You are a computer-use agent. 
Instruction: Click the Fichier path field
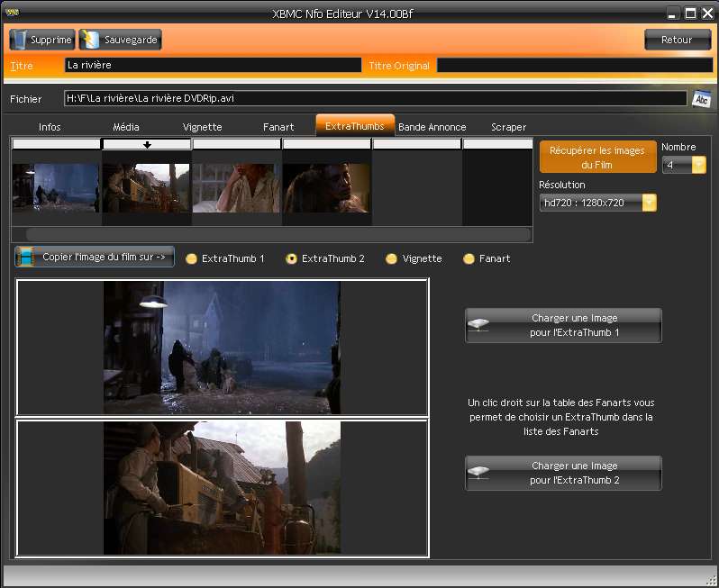tap(375, 98)
